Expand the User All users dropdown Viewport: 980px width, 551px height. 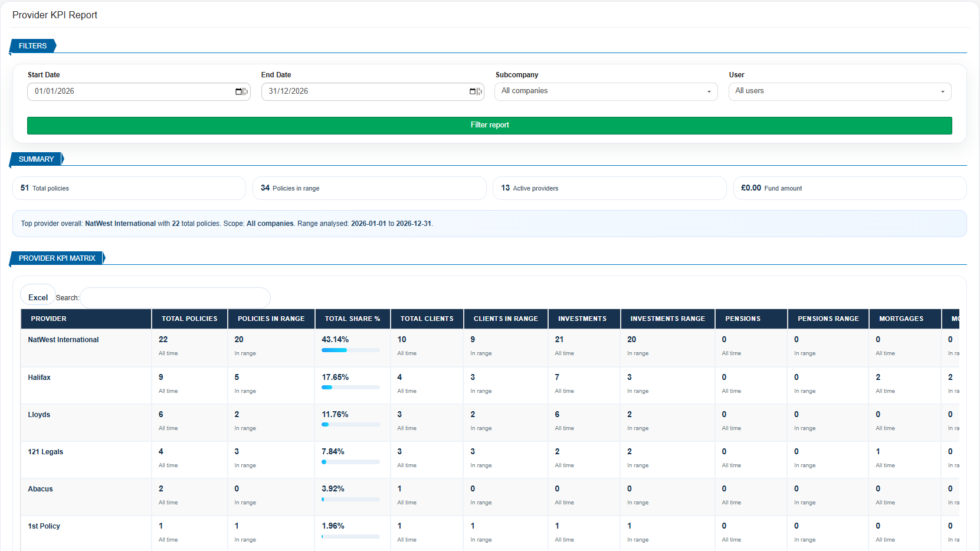(x=840, y=91)
